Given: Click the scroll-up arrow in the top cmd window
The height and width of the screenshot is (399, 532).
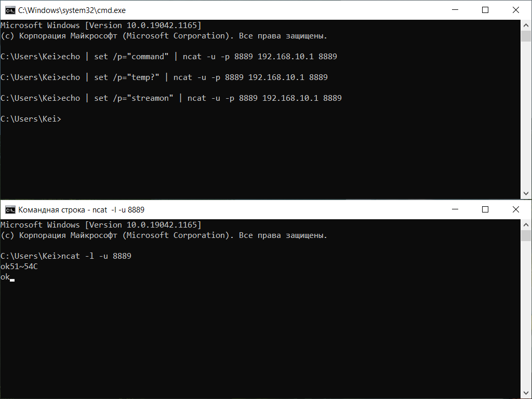Looking at the screenshot, I should coord(526,25).
